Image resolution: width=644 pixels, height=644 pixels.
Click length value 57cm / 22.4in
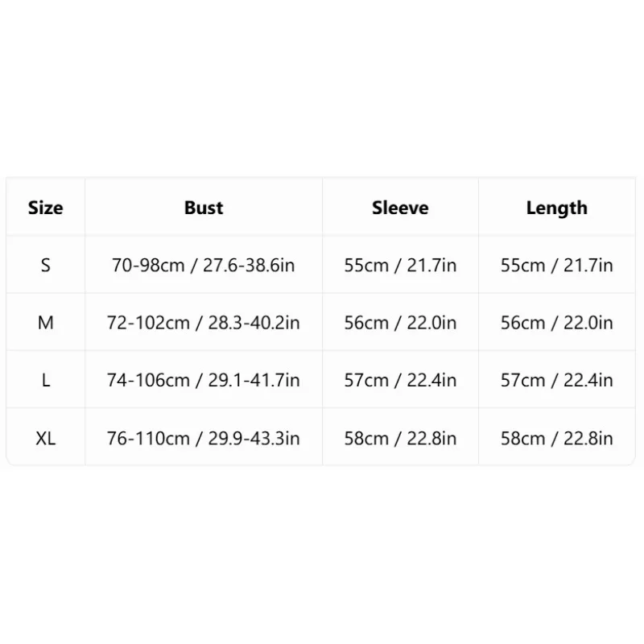point(557,380)
